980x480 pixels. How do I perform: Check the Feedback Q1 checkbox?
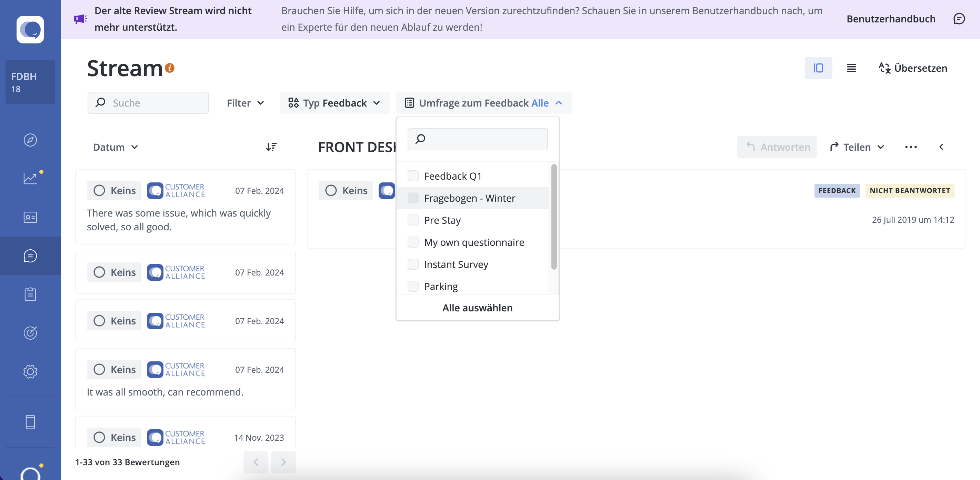click(x=413, y=176)
